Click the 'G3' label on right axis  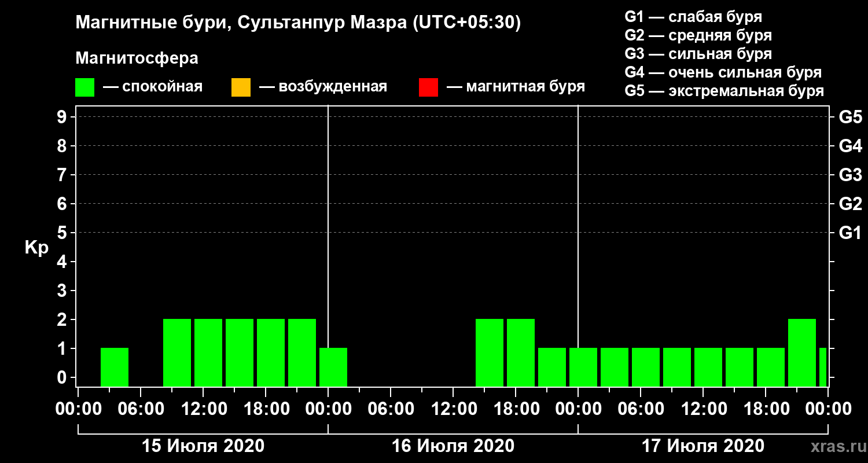(x=850, y=175)
